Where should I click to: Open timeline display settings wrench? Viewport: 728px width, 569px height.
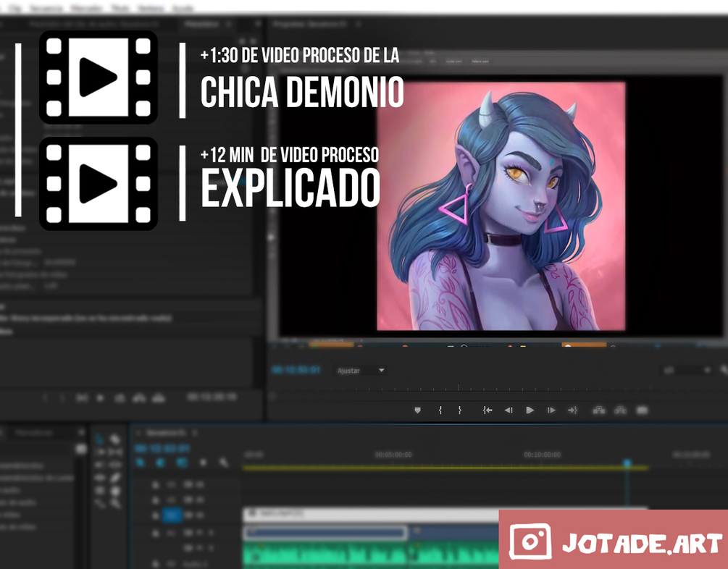(224, 463)
